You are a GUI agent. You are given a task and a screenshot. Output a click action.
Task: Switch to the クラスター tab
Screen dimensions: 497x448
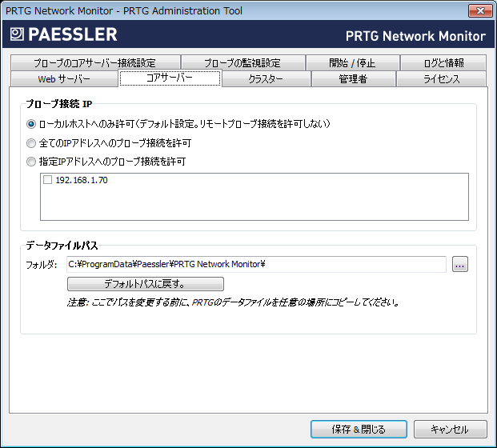pyautogui.click(x=266, y=78)
